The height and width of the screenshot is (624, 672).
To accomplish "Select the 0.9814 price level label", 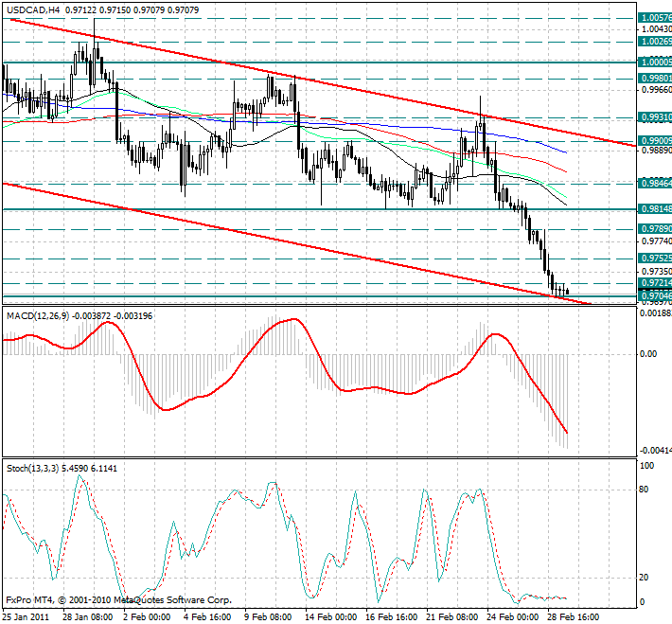I will [x=655, y=209].
